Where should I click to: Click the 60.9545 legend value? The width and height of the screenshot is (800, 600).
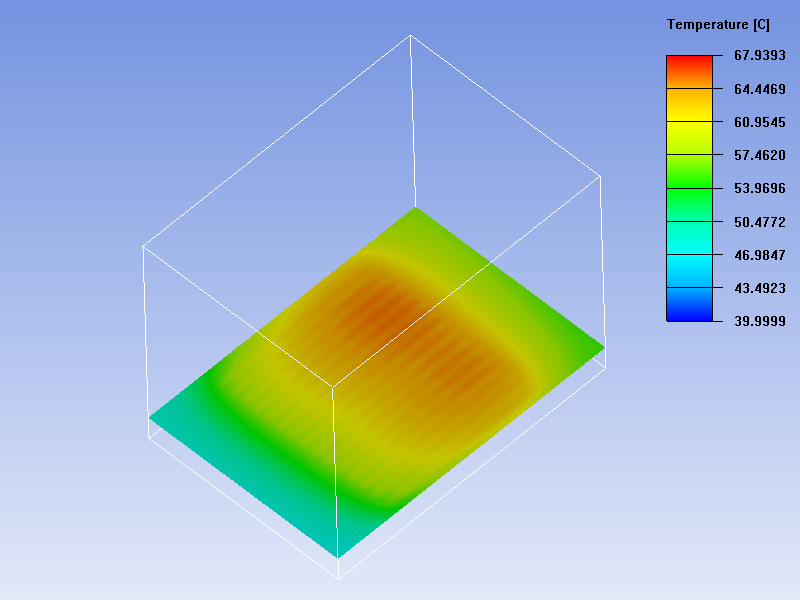click(760, 122)
